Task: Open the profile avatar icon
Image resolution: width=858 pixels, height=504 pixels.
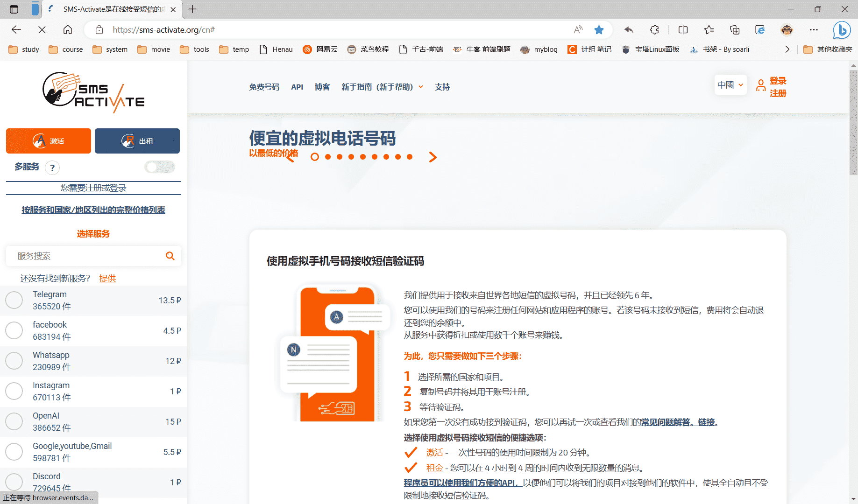Action: 787,30
